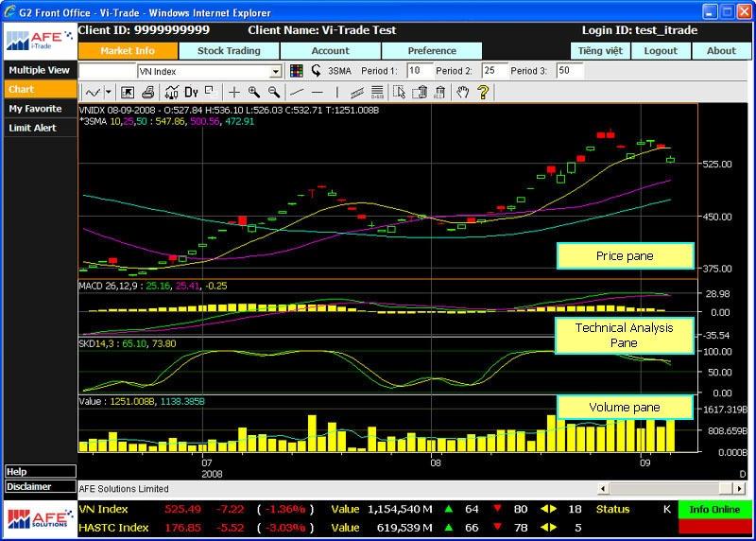The height and width of the screenshot is (541, 756).
Task: Click the delete all objects trash icon
Action: coord(439,92)
